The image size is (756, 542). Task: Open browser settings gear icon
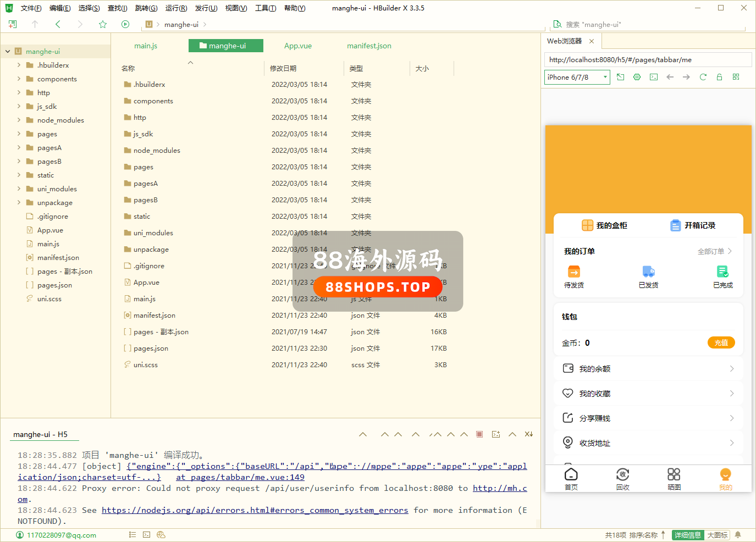pyautogui.click(x=637, y=77)
